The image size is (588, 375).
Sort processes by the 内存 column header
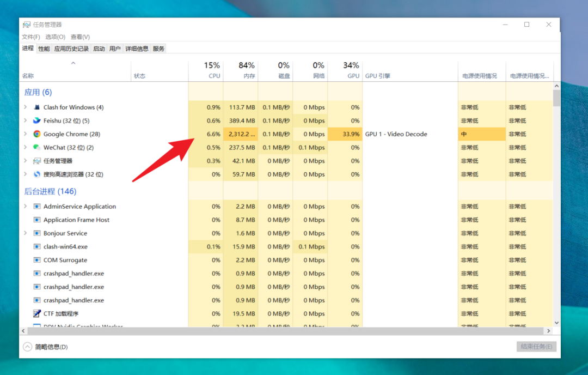[241, 70]
